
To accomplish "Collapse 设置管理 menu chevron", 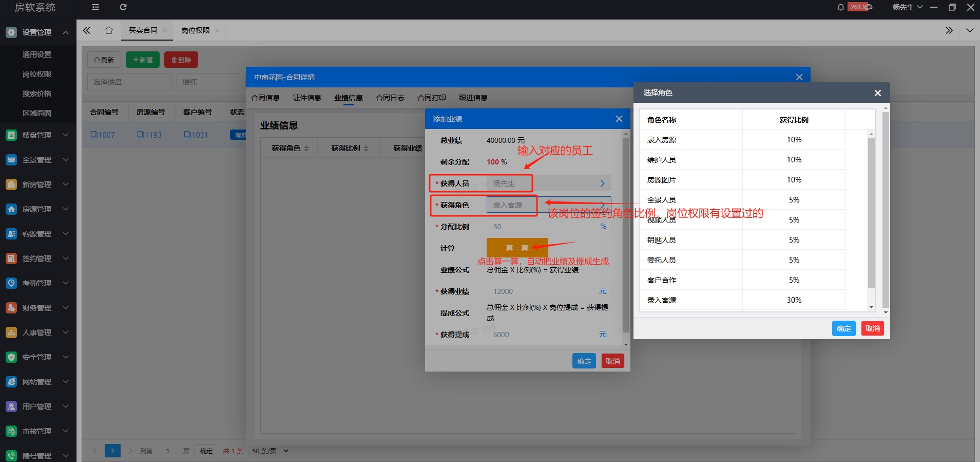I will click(66, 32).
